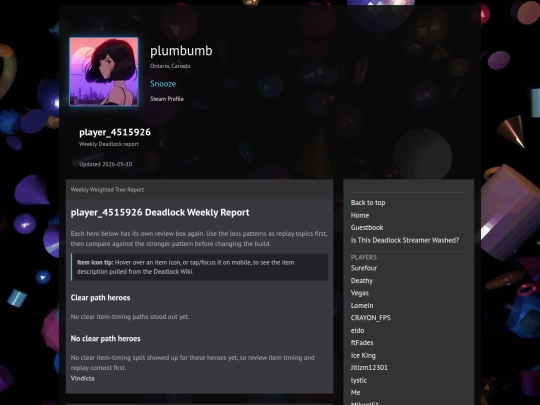Viewport: 540px width, 405px height.
Task: Click the player_4515926 page title
Action: pyautogui.click(x=115, y=132)
